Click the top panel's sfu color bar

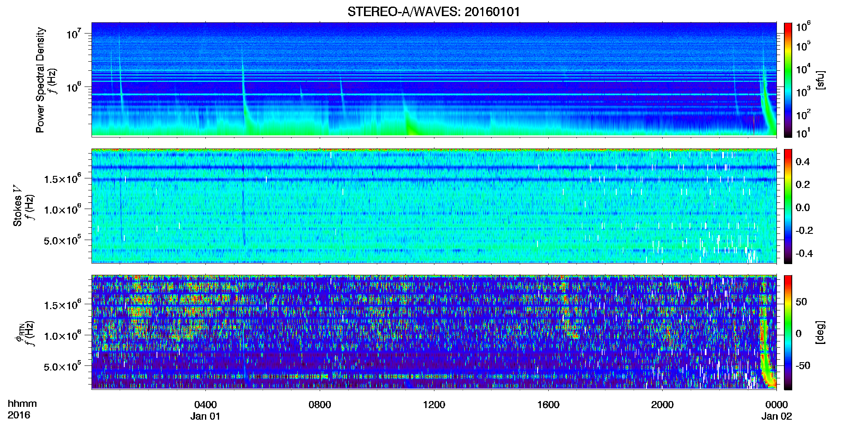point(788,80)
